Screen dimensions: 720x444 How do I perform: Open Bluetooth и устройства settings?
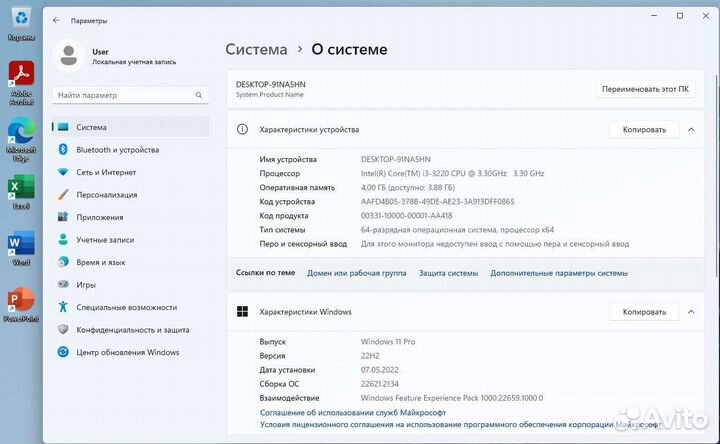tap(118, 150)
